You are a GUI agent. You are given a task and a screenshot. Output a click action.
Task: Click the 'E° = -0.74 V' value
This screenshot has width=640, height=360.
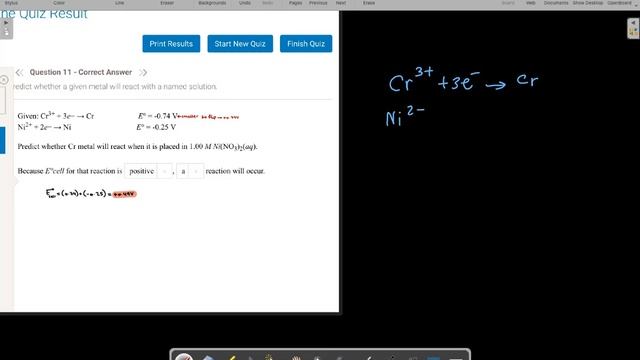click(158, 116)
